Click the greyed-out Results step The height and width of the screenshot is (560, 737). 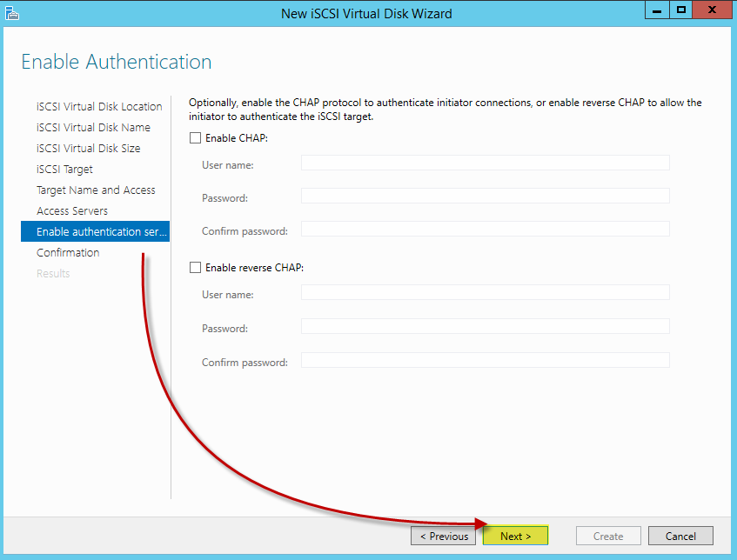pos(53,273)
